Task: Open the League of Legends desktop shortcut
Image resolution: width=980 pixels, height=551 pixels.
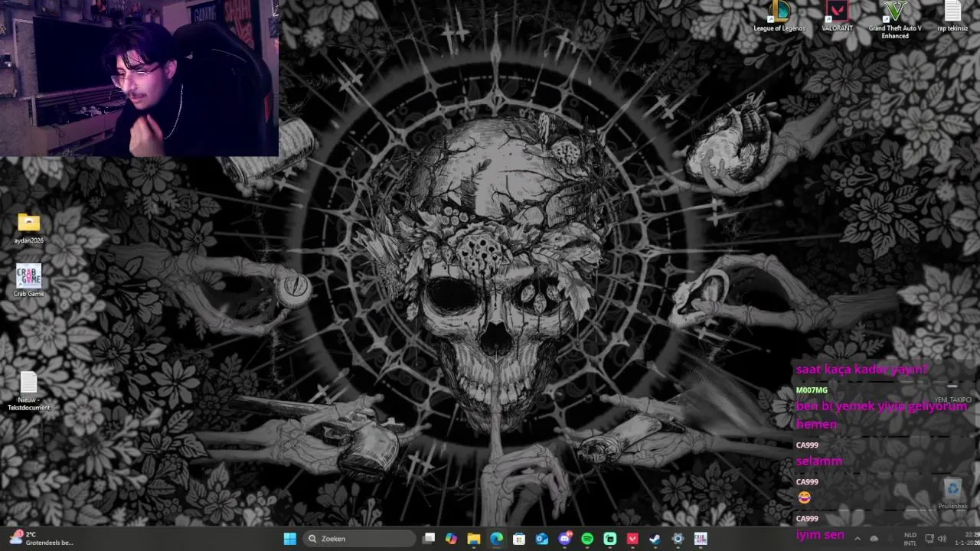Action: point(779,17)
